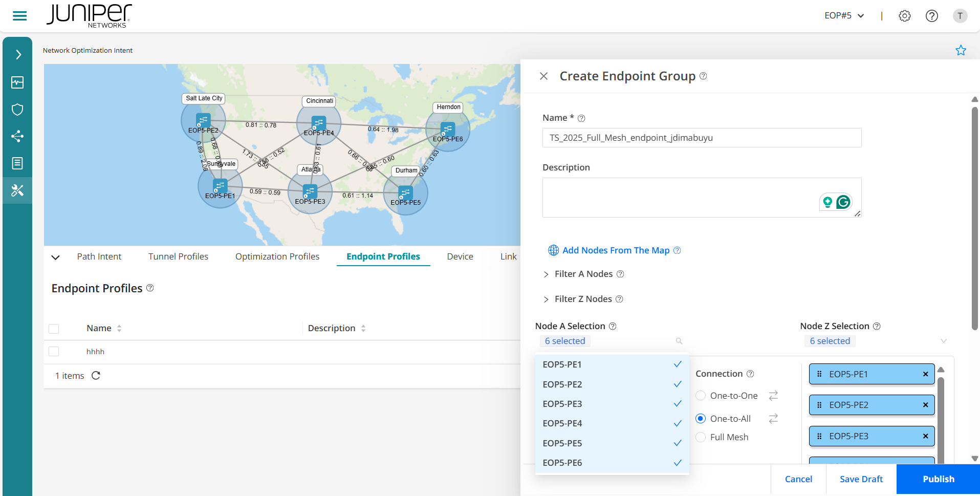Mark page as favorite with star icon

[x=961, y=50]
